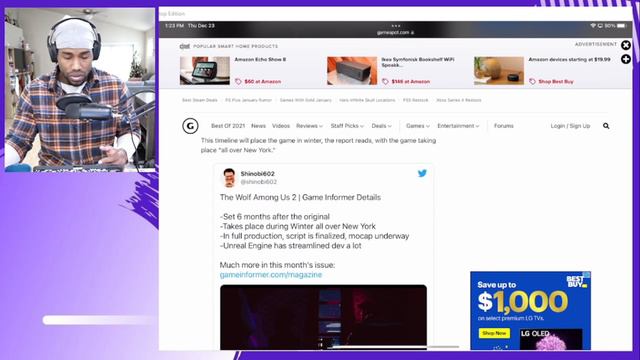The width and height of the screenshot is (640, 360).
Task: Close the advertisement banner with the X
Action: (626, 45)
